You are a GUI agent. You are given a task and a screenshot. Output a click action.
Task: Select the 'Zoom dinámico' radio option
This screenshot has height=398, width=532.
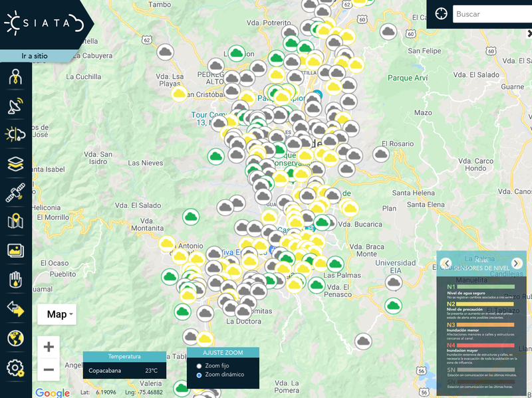pyautogui.click(x=199, y=375)
